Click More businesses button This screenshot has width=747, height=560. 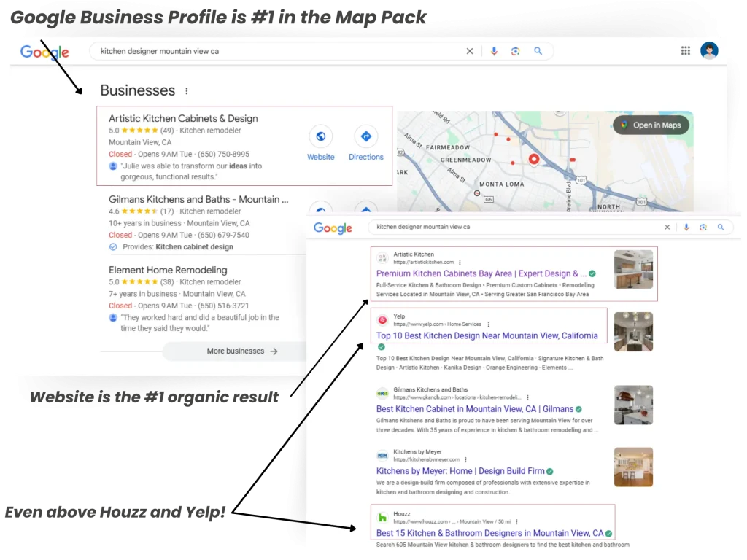click(x=242, y=351)
